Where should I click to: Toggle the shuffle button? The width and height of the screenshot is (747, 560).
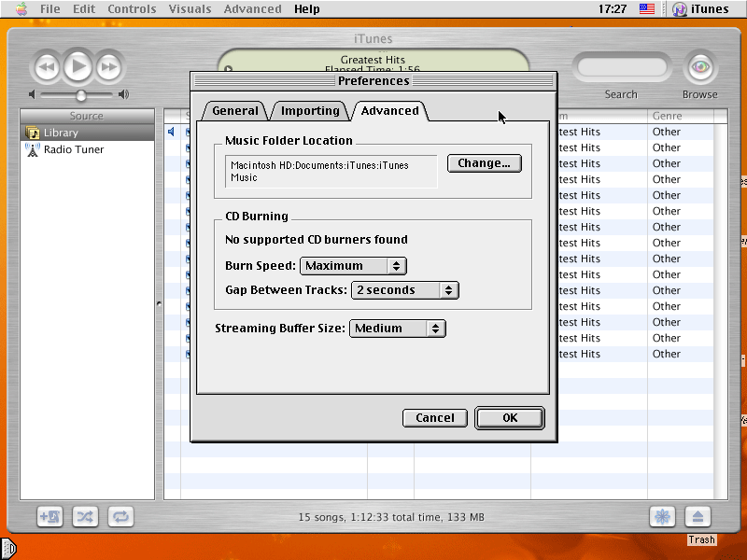coord(85,517)
